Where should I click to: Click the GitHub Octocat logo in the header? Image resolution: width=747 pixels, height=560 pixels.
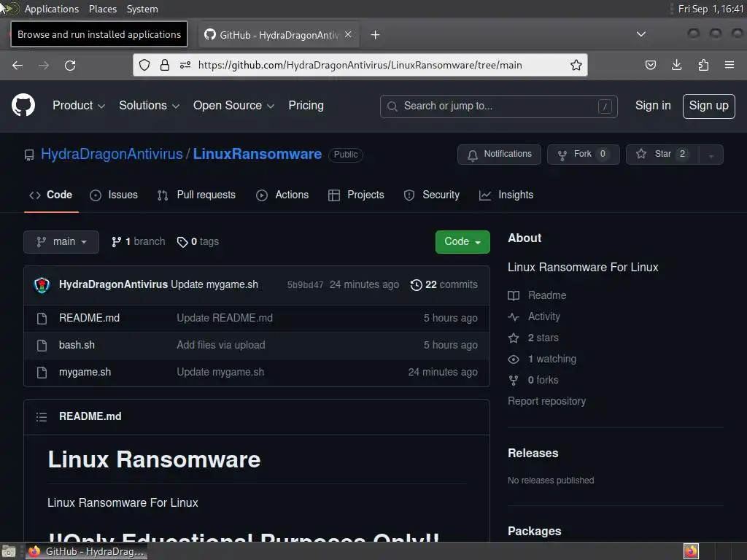coord(23,105)
